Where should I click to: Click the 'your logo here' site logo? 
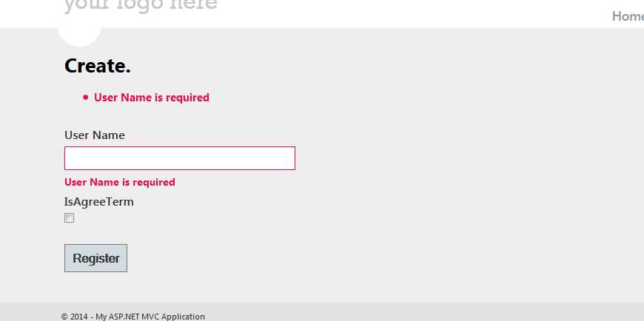(141, 6)
